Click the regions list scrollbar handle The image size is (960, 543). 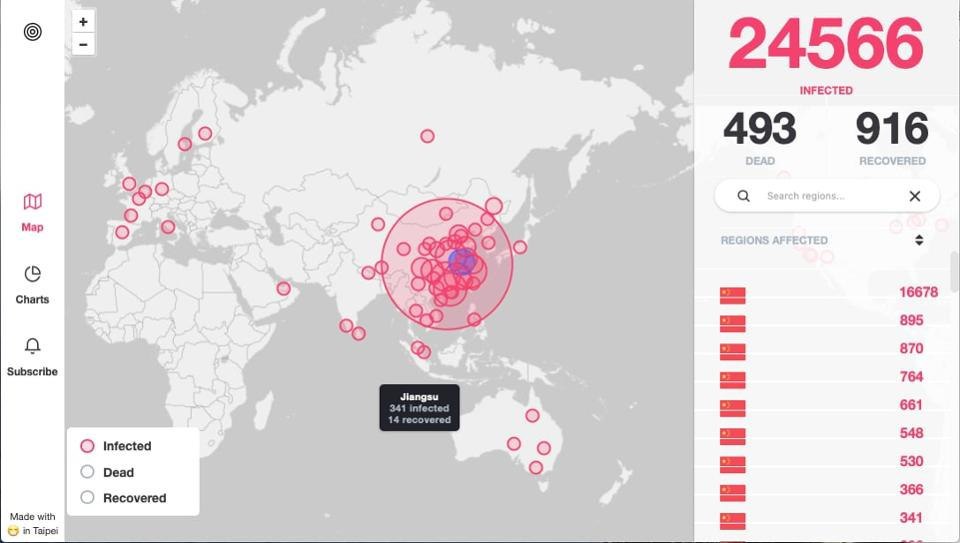click(954, 270)
